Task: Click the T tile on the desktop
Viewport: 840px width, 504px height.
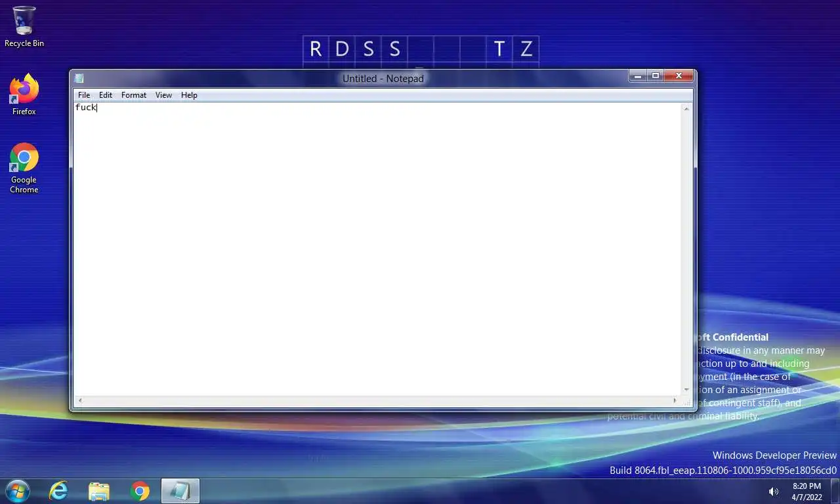Action: (x=499, y=49)
